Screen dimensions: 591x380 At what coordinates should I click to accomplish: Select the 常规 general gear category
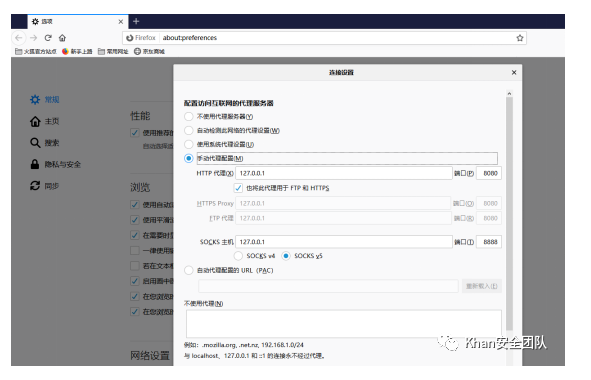point(44,100)
